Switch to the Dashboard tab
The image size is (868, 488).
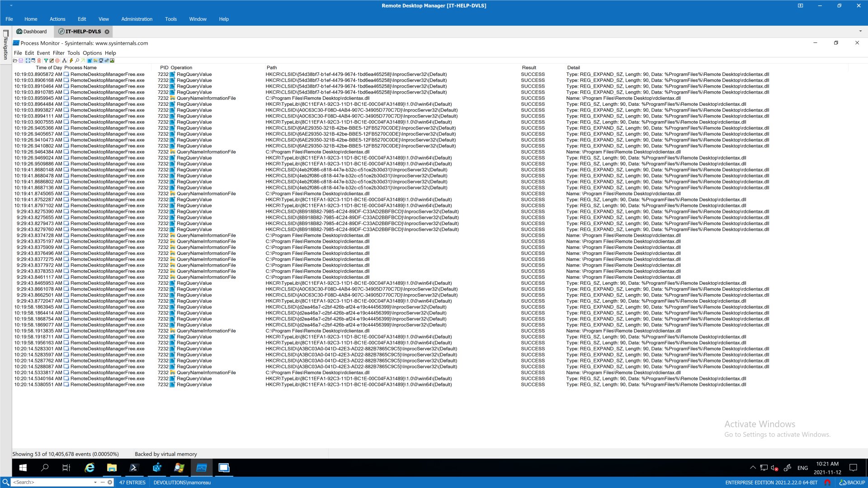click(x=32, y=32)
